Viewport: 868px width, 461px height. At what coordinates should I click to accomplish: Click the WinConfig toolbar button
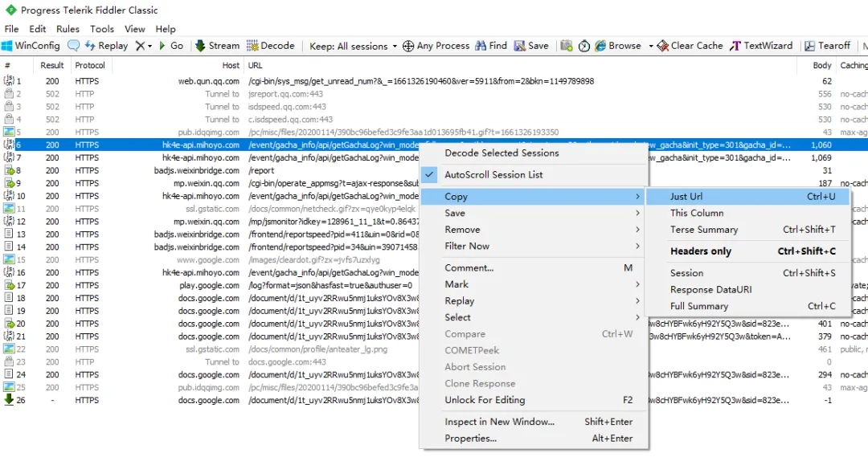[x=31, y=46]
